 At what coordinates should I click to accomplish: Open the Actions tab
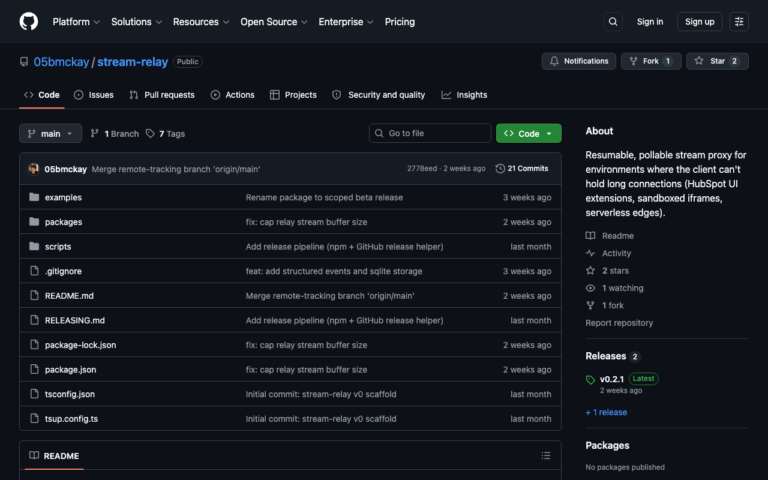[x=232, y=95]
